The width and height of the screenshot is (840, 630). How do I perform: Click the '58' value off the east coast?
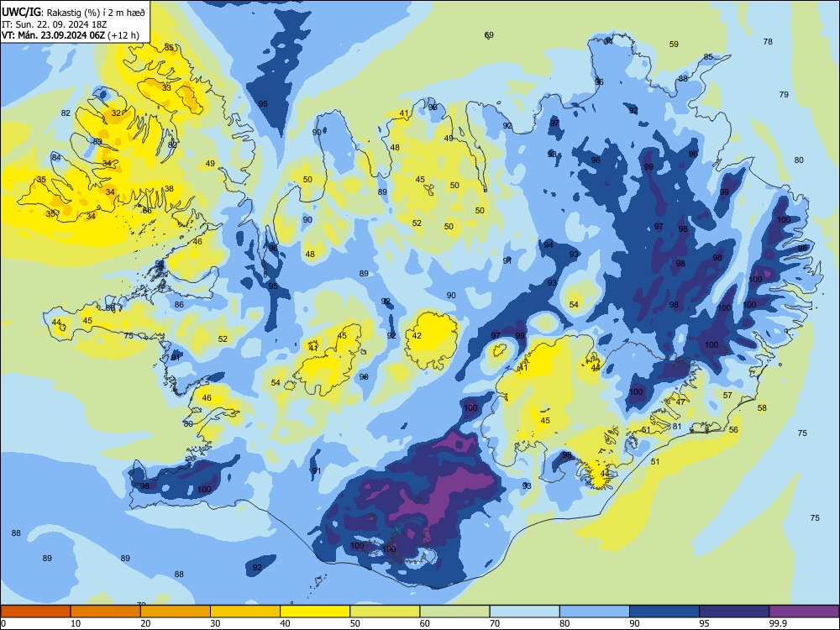(x=762, y=408)
